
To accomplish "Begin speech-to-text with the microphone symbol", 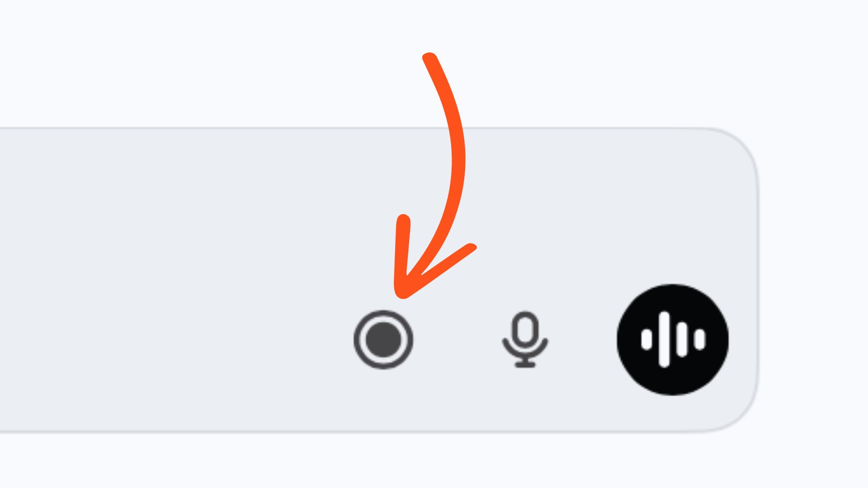I will (x=525, y=340).
